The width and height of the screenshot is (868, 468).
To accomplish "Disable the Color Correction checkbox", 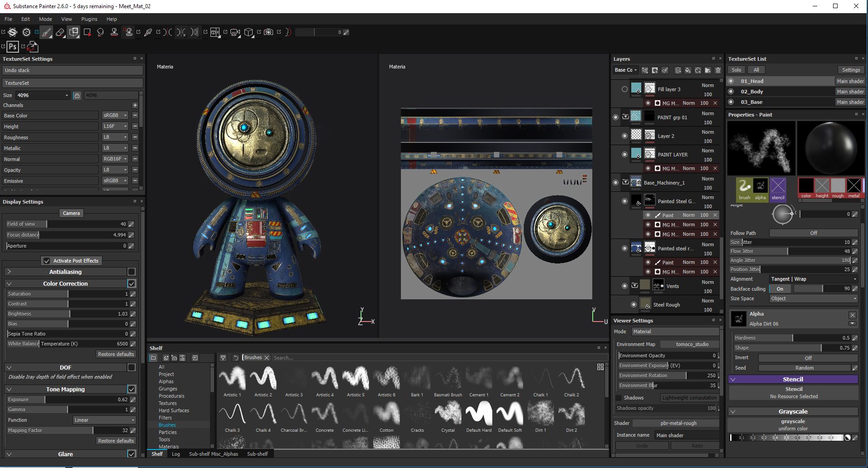I will pyautogui.click(x=132, y=283).
